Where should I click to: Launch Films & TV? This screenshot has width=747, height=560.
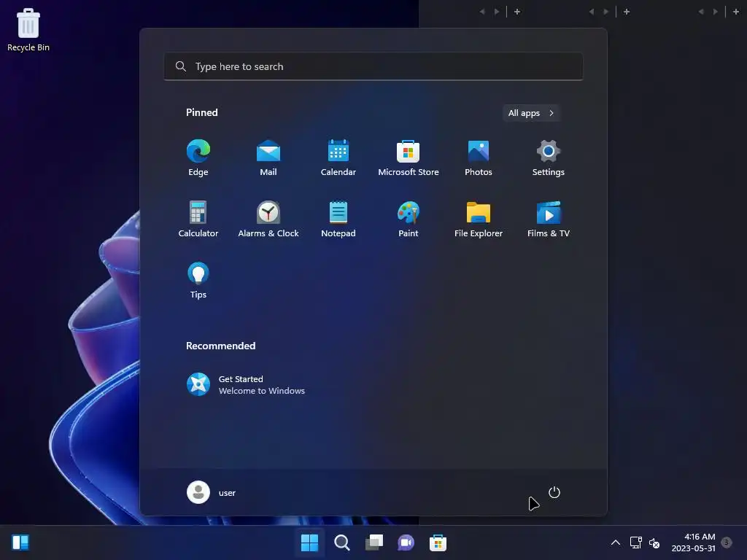click(549, 219)
